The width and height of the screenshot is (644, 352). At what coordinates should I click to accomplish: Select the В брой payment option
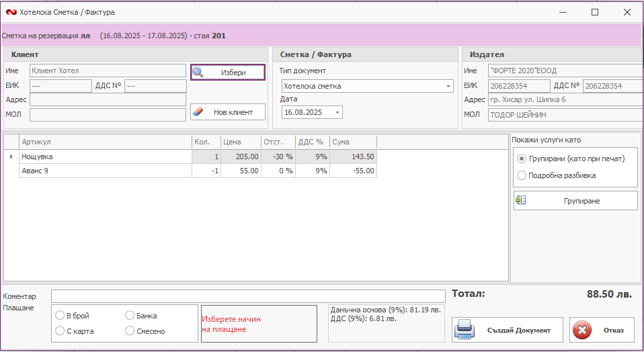point(61,316)
